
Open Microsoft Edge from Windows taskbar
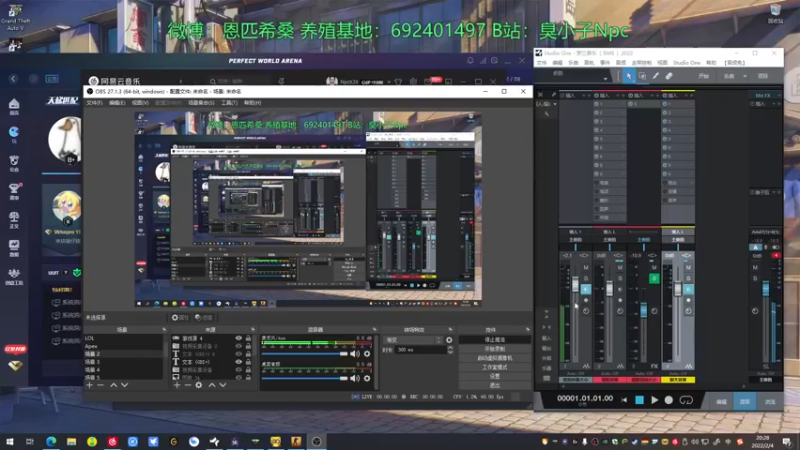[x=51, y=441]
